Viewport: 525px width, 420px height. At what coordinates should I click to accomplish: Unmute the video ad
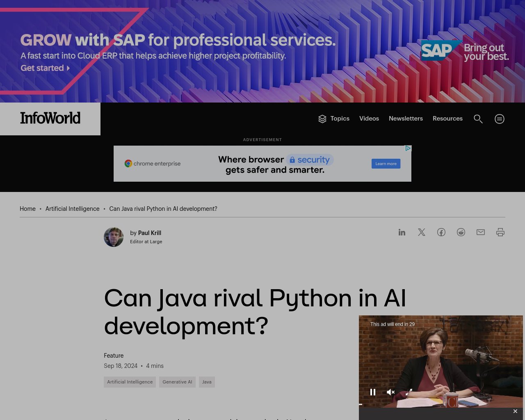coord(391,392)
